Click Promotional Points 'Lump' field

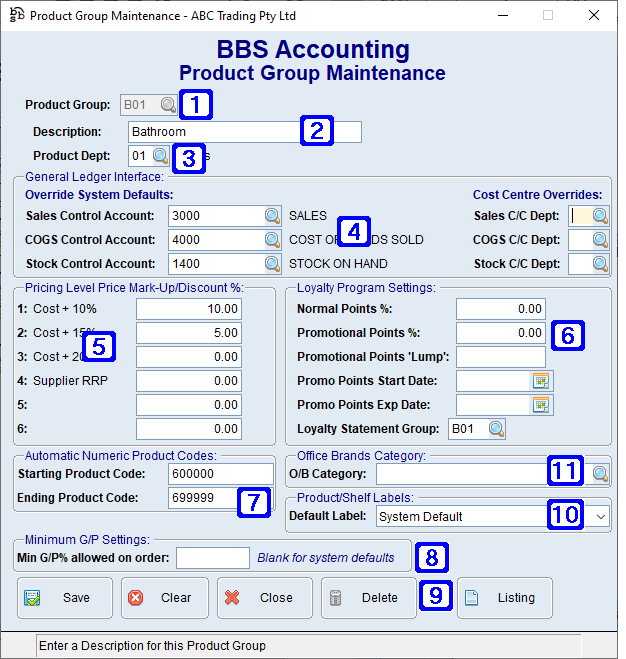point(501,357)
